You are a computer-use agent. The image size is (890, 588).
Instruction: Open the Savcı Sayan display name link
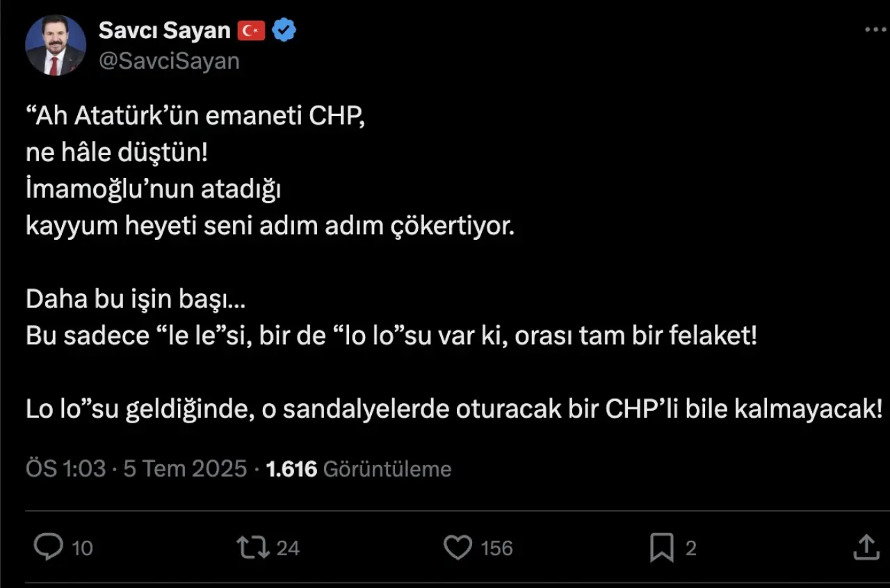pos(165,31)
